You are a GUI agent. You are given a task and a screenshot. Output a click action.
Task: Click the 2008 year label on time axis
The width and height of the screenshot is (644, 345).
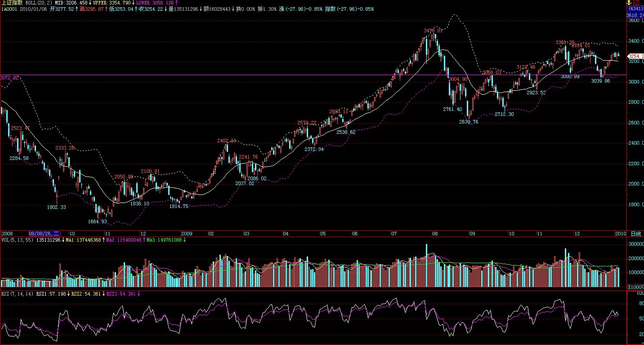7,234
